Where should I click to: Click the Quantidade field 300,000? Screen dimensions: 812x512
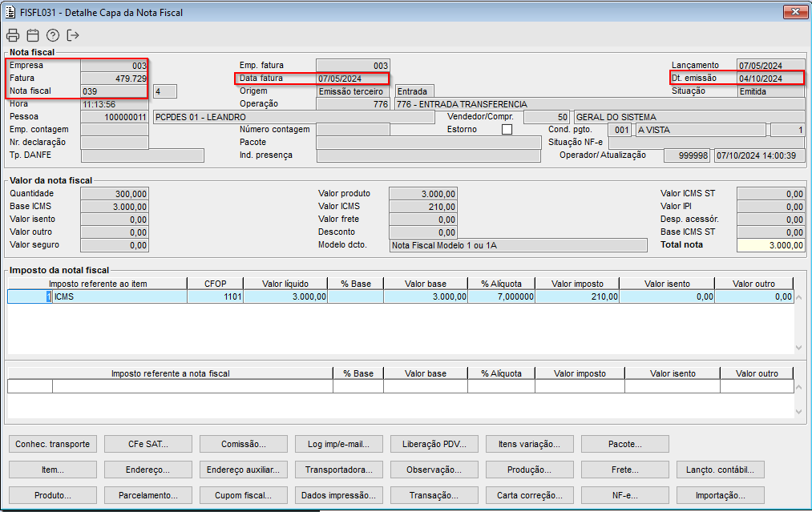pos(115,194)
